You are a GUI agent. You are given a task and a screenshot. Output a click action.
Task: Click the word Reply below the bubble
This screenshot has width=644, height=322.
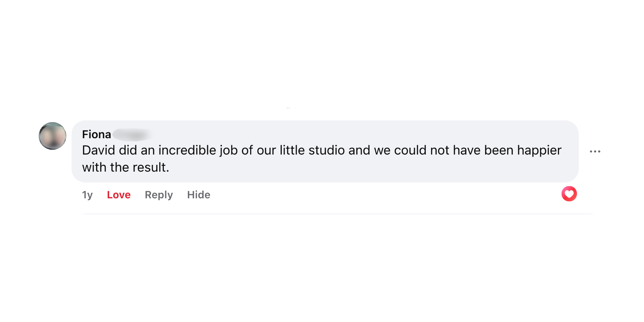point(159,195)
